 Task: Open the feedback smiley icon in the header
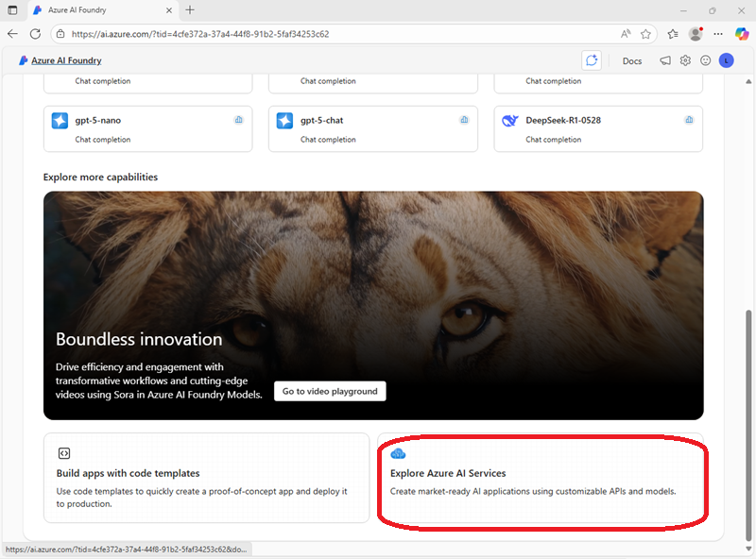(x=705, y=60)
